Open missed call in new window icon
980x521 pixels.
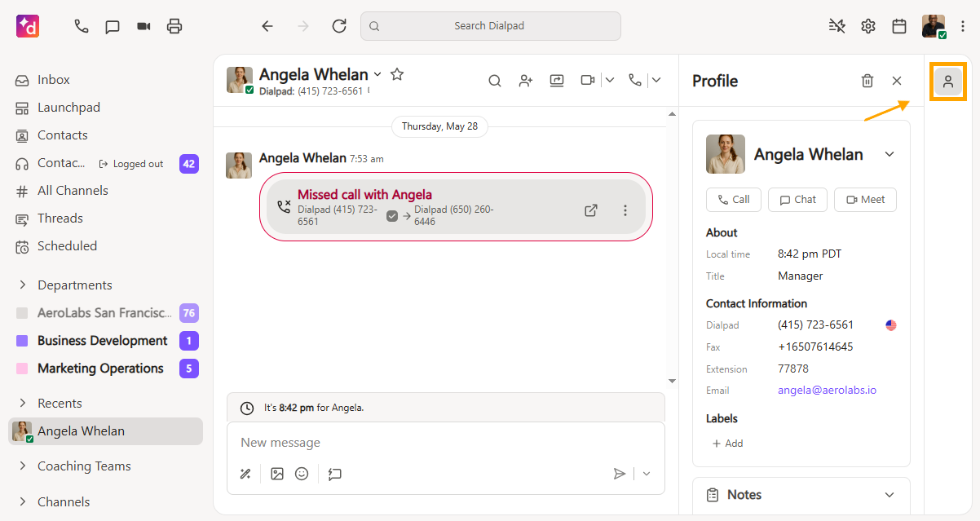[x=591, y=210]
